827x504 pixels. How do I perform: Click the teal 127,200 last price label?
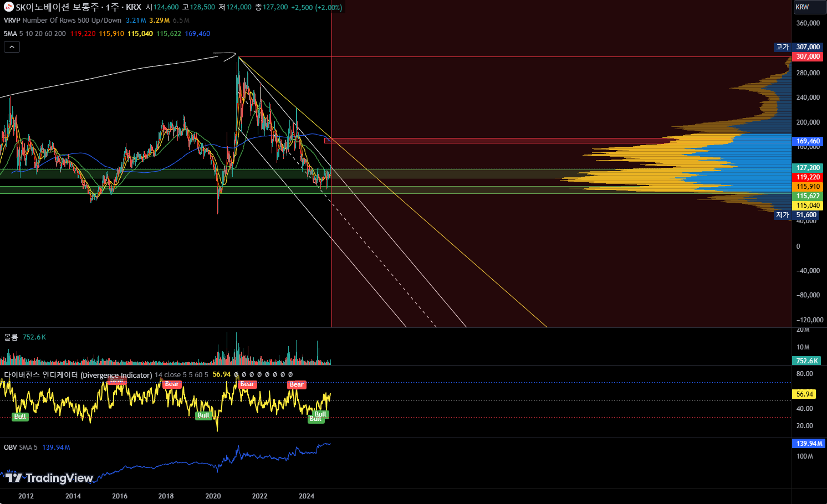click(x=808, y=168)
